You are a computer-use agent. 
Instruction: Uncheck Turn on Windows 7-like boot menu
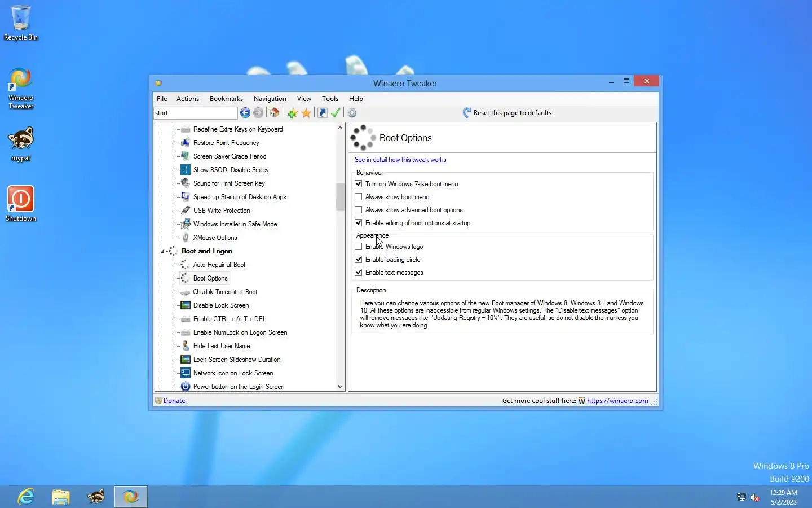point(359,184)
